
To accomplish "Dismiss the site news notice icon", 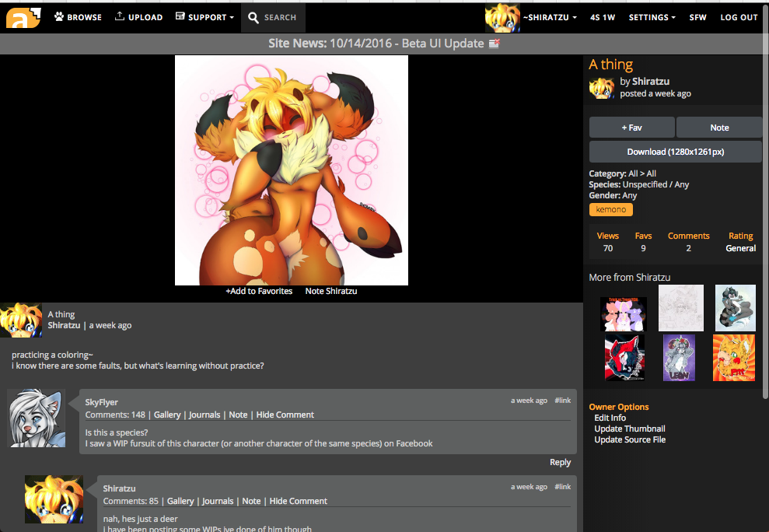I will point(495,44).
